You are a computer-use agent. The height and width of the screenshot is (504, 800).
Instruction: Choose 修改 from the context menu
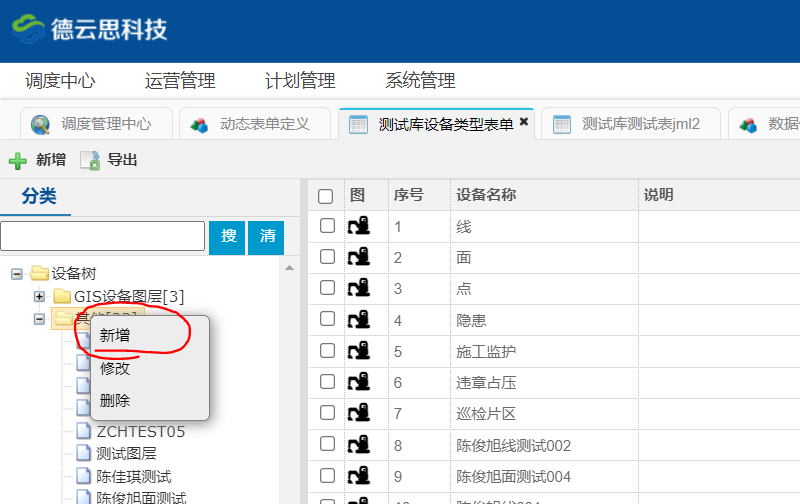coord(115,368)
